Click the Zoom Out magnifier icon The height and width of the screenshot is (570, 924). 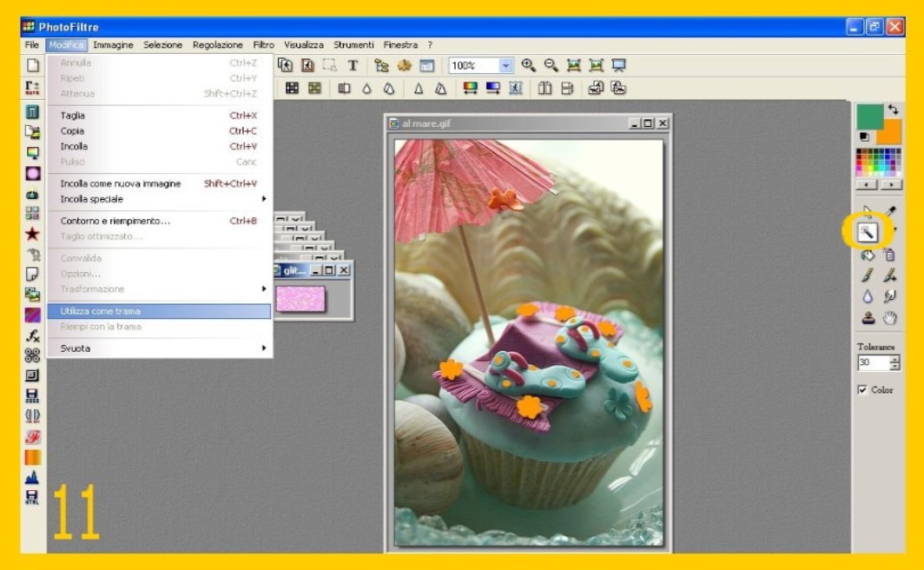(551, 65)
